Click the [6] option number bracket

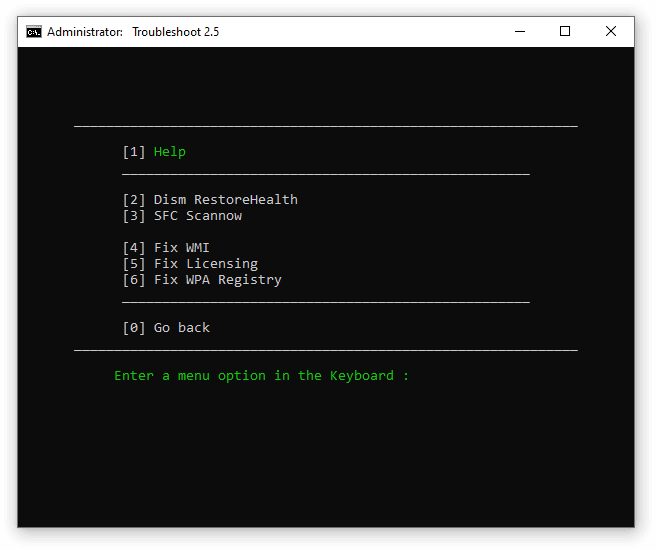(134, 280)
